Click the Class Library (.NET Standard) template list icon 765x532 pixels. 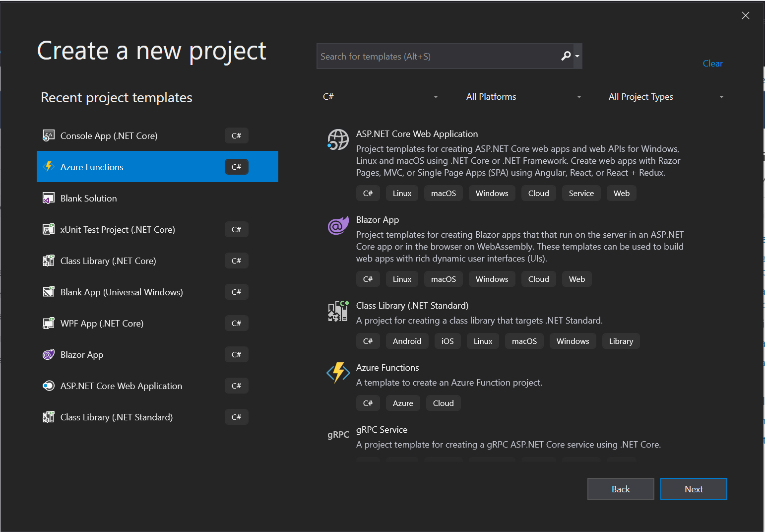(338, 311)
